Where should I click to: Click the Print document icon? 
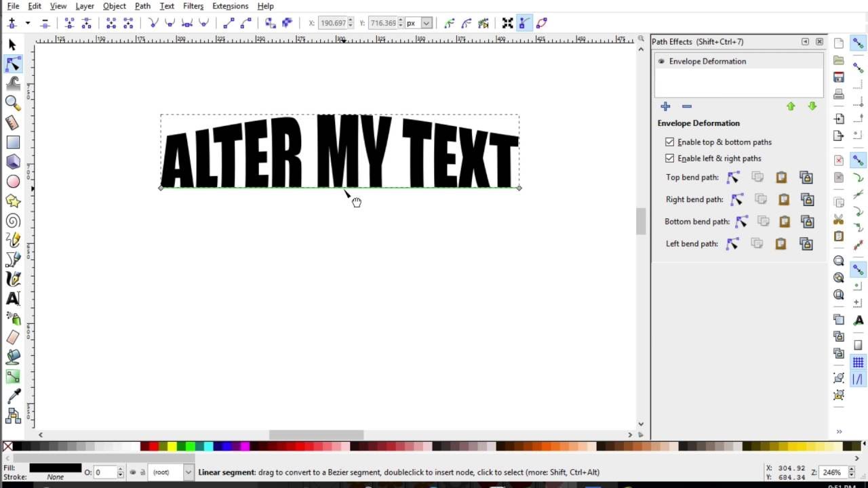click(x=839, y=94)
